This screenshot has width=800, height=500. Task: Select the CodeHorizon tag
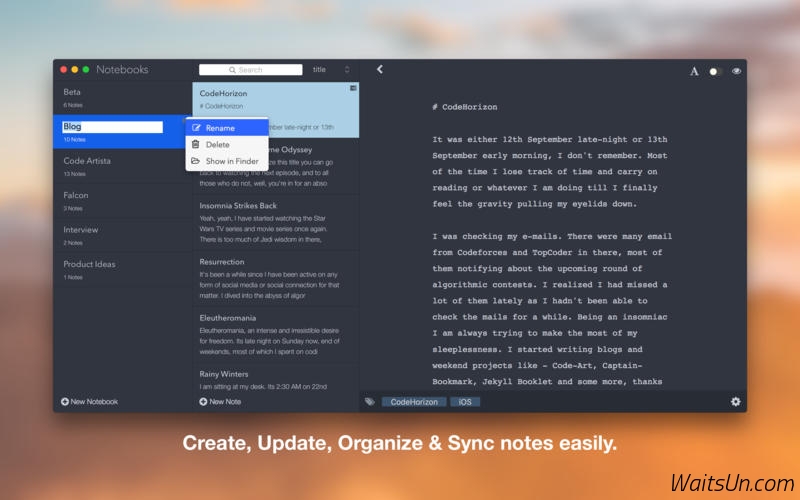click(x=414, y=402)
